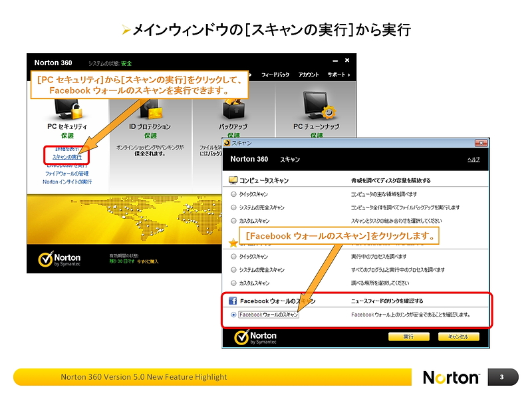The height and width of the screenshot is (399, 532).
Task: Expand the サポート menu arrow
Action: (348, 74)
